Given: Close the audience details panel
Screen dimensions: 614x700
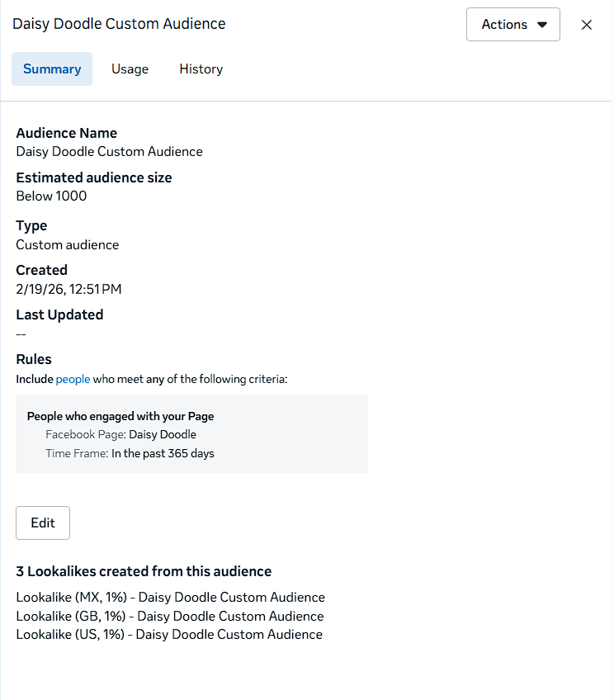Looking at the screenshot, I should click(587, 25).
